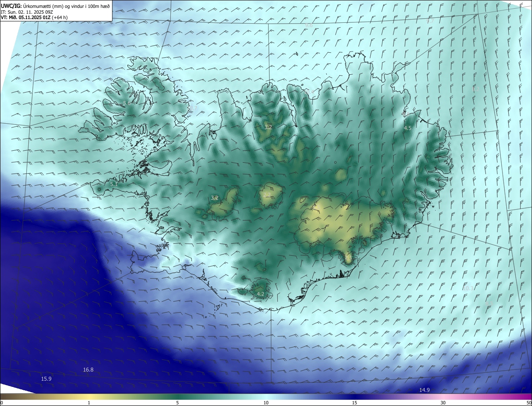
Task: Click the 5.1 value on the map
Action: click(113, 184)
